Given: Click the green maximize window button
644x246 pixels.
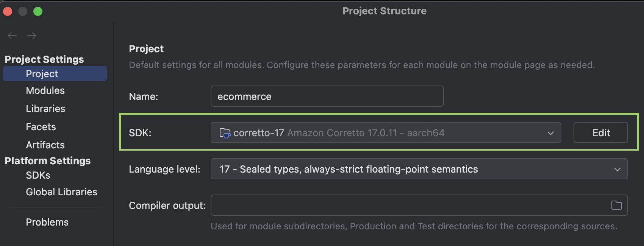Looking at the screenshot, I should [x=38, y=11].
